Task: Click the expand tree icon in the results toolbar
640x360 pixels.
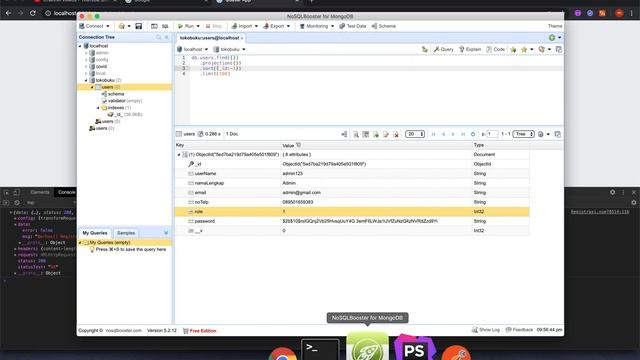Action: [x=344, y=134]
